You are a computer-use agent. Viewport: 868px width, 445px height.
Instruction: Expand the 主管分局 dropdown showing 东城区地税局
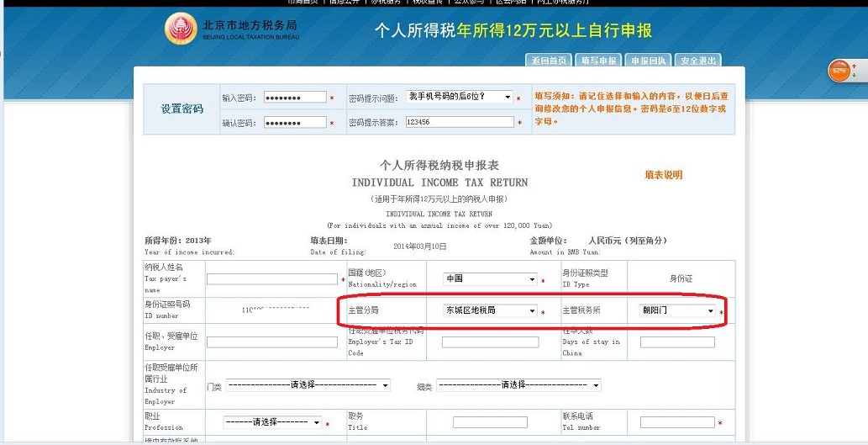pyautogui.click(x=490, y=310)
